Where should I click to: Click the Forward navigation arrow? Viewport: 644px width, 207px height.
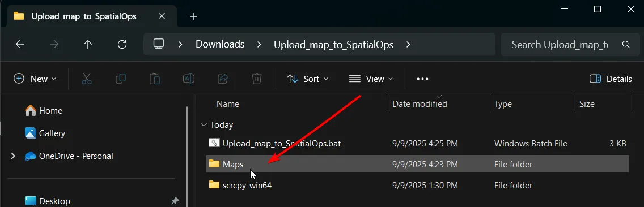coord(54,44)
